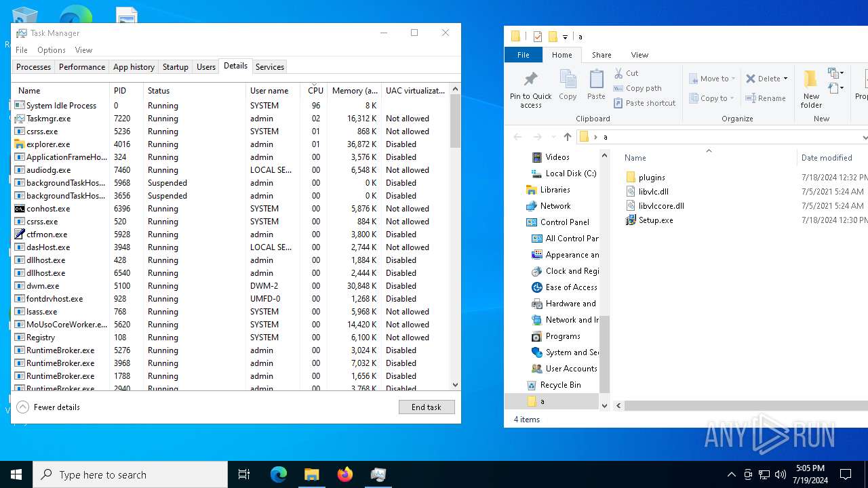Launch Firefox from taskbar

coord(345,474)
